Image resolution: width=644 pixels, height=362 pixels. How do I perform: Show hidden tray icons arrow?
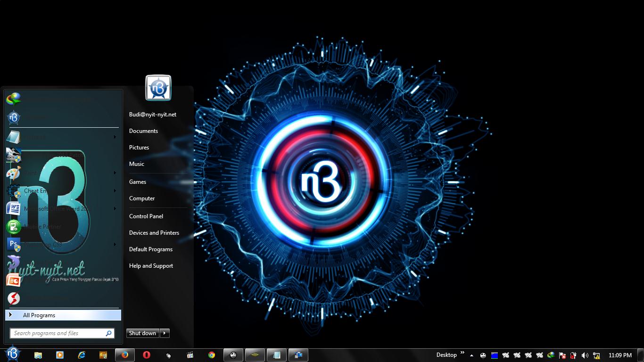[x=471, y=355]
